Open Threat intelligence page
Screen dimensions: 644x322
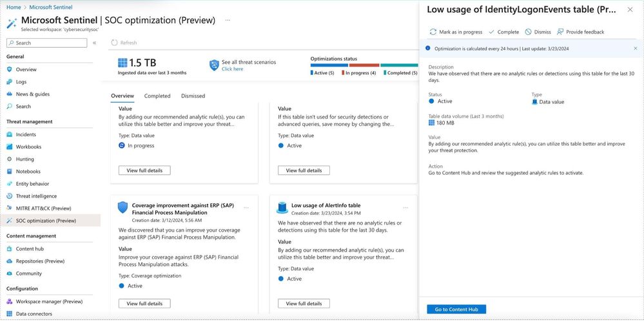pyautogui.click(x=36, y=196)
